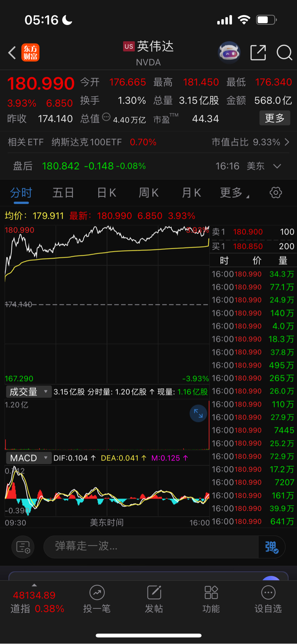Tap the 盘后 180.842 price
The width and height of the screenshot is (297, 644).
[x=61, y=166]
